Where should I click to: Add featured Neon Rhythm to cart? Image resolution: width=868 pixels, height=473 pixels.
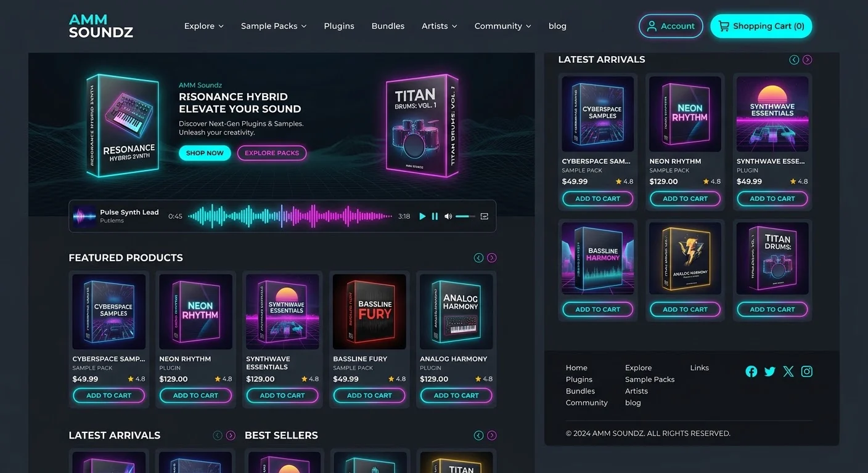pos(196,395)
